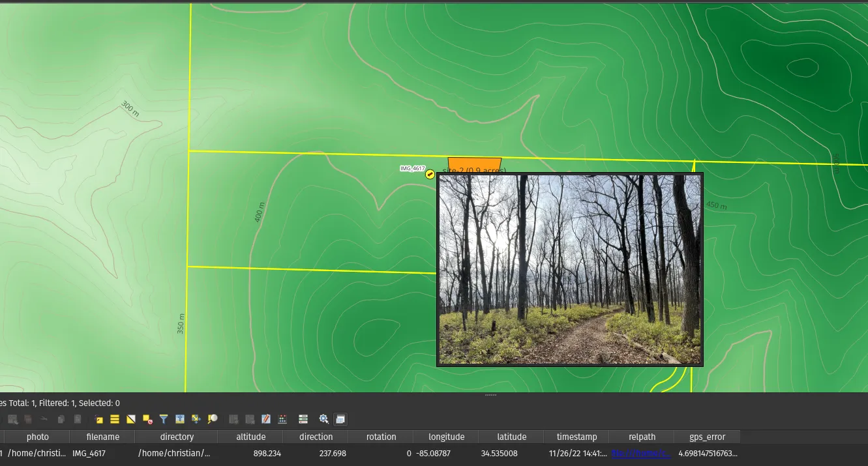Click the Deselect all features icon

[147, 419]
